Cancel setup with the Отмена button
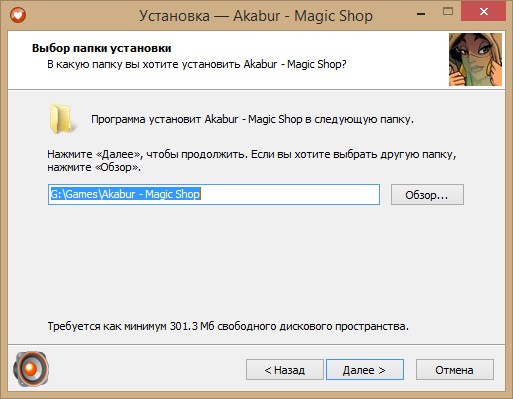Viewport: 513px width, 399px height. tap(455, 370)
